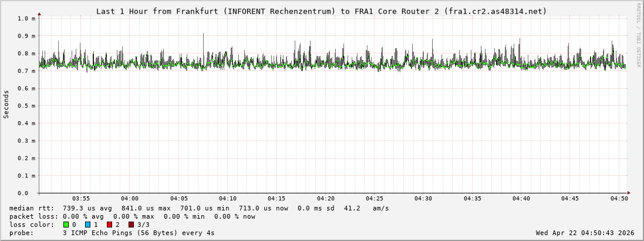Click the 1.0 m y-axis label
This screenshot has height=241, width=644.
26,18
